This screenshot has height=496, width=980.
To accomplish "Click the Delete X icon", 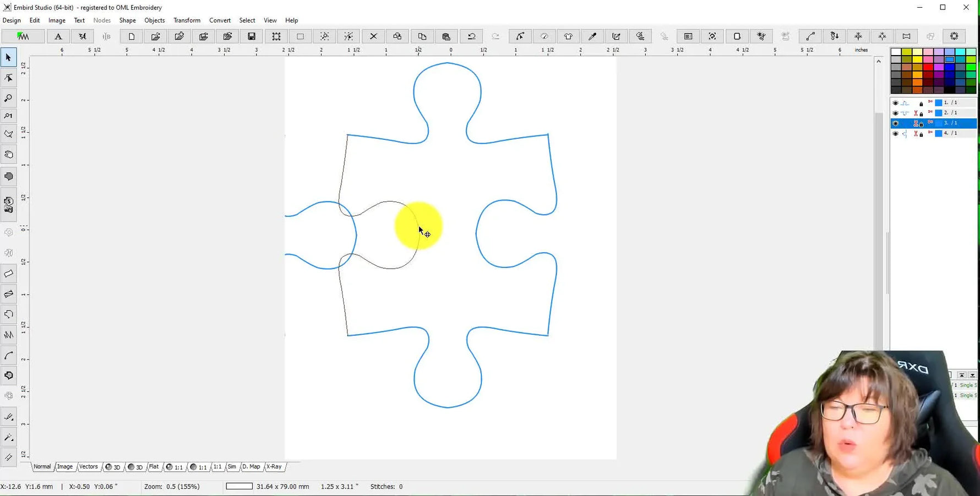I will [x=373, y=36].
